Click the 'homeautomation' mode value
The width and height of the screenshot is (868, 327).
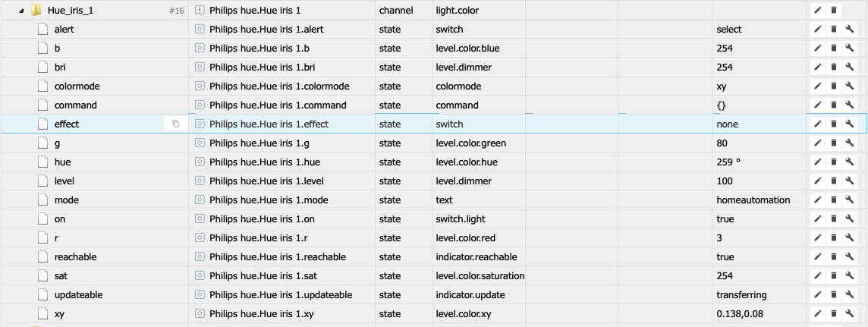point(753,200)
